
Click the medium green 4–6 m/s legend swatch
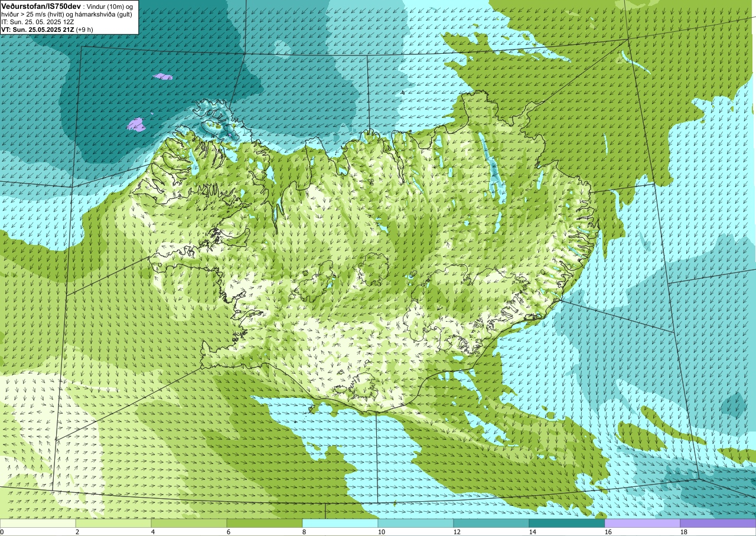tap(189, 523)
